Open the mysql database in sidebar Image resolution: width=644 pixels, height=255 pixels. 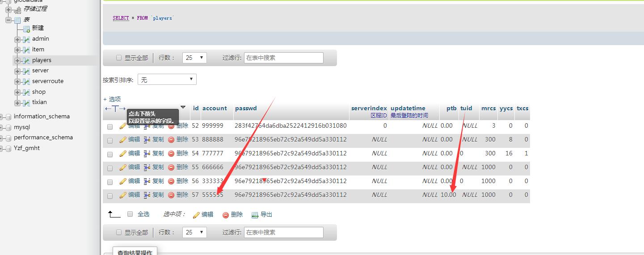(22, 127)
